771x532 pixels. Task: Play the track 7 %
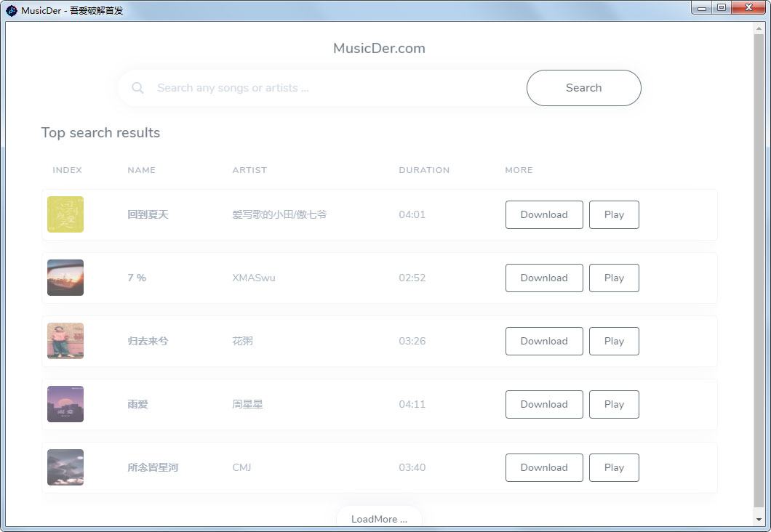coord(614,278)
